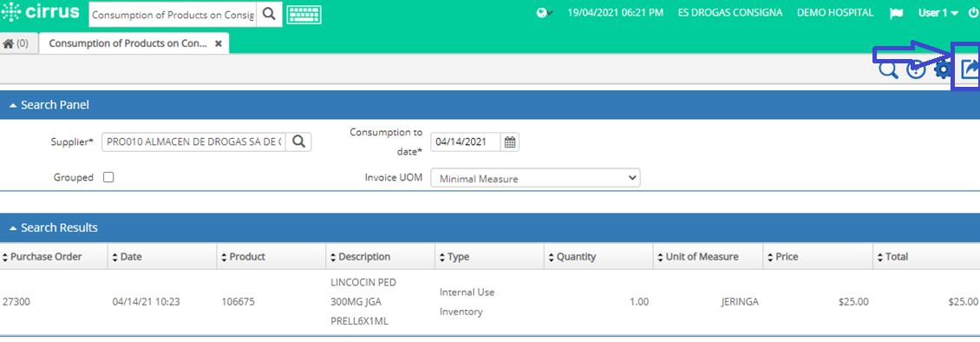Screen dimensions: 980x342
Task: Sort by Date column
Action: click(x=127, y=256)
